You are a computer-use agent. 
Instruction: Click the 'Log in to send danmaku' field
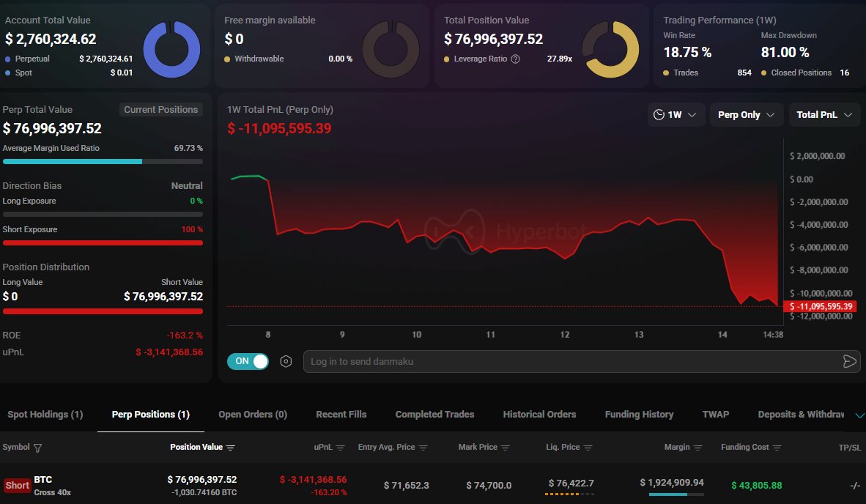click(582, 362)
